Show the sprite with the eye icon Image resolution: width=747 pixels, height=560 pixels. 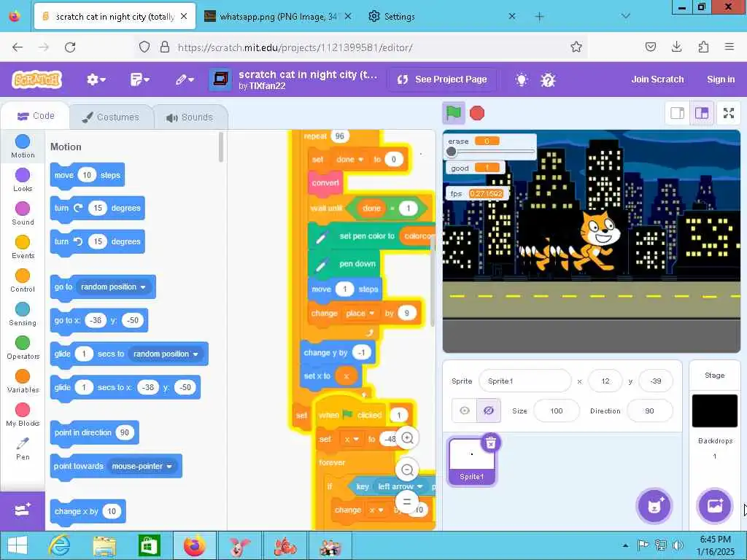465,411
